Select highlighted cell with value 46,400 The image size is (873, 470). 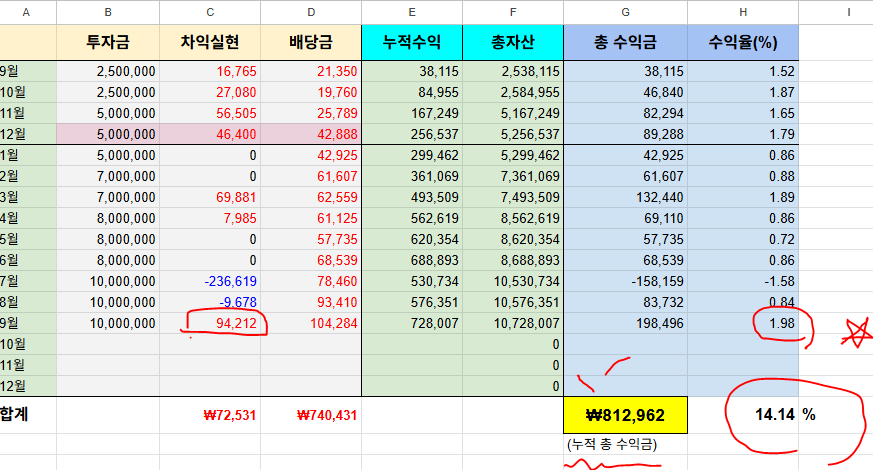point(210,134)
